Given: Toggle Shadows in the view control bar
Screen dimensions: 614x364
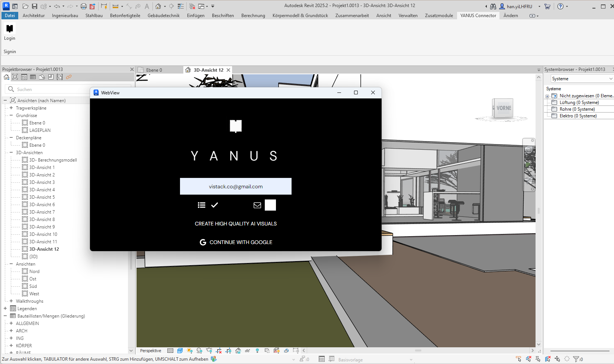Looking at the screenshot, I should pos(199,351).
